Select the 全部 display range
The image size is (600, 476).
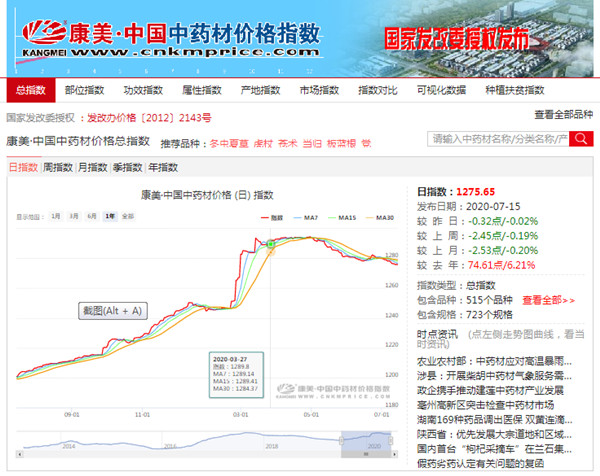(128, 216)
